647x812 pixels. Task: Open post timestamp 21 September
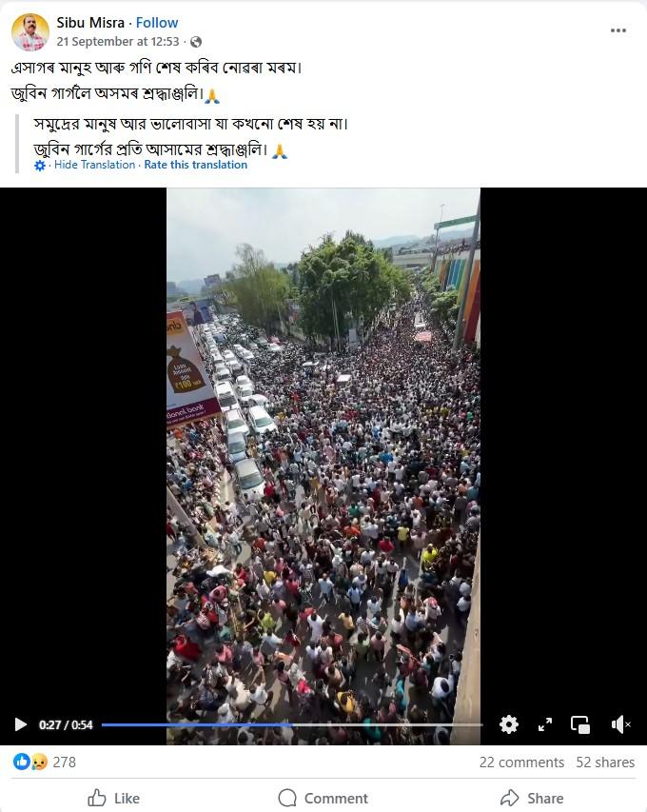click(x=118, y=42)
